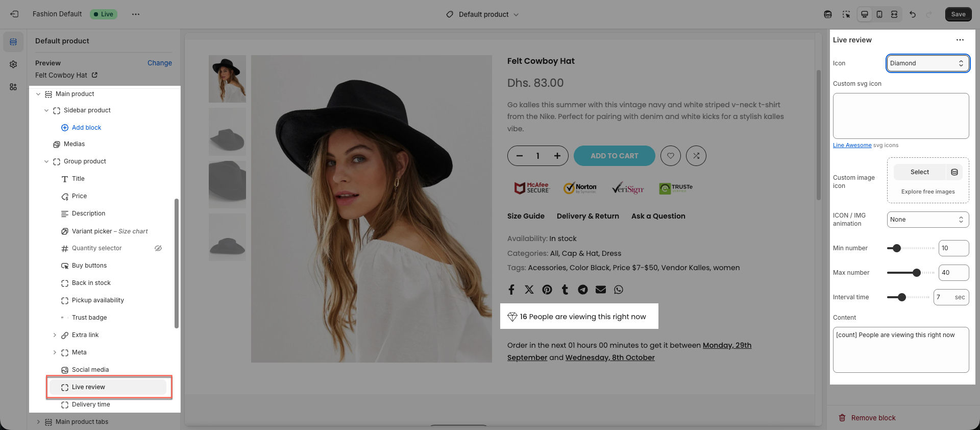Select the Trust badge block
Viewport: 980px width, 430px height.
89,318
